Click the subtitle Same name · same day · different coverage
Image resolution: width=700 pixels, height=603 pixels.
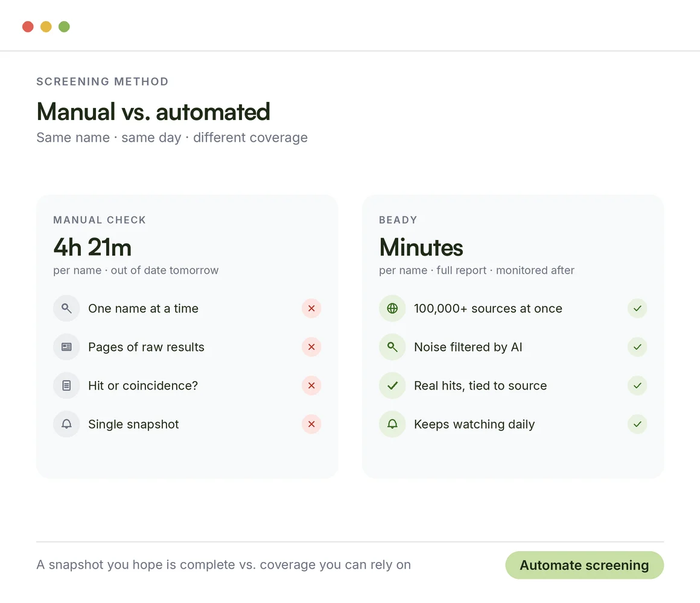click(x=172, y=137)
